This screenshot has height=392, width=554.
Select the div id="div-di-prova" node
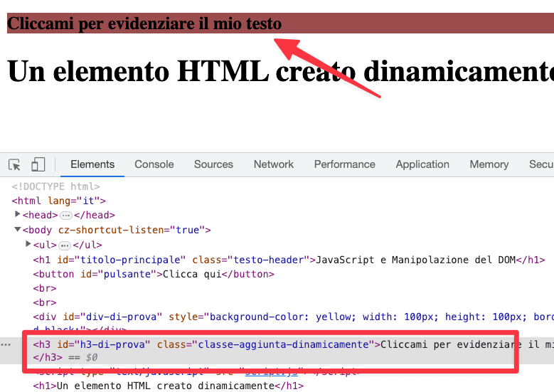pyautogui.click(x=293, y=317)
